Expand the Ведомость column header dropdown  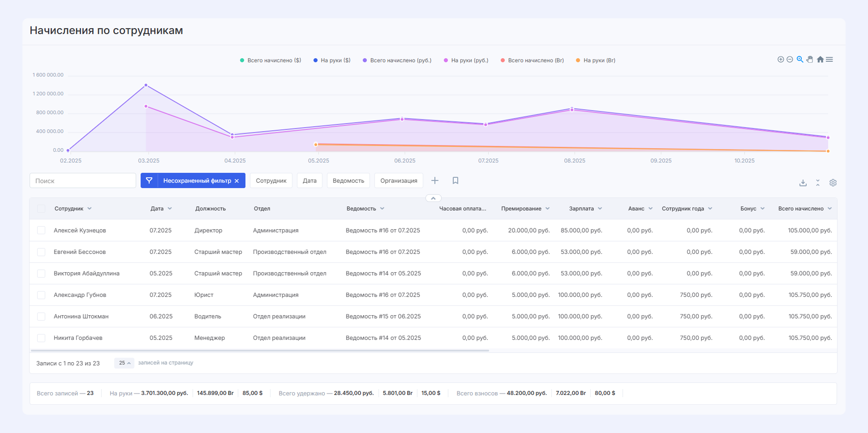click(x=382, y=209)
